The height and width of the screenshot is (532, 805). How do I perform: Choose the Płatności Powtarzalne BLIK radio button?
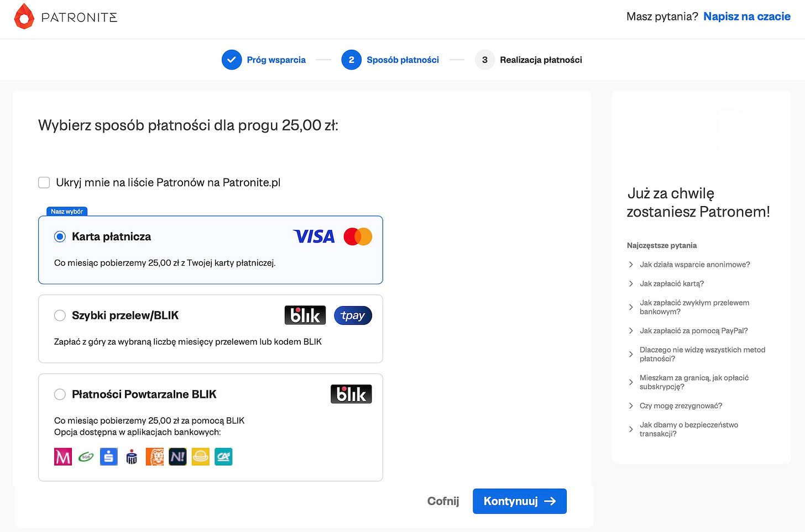pos(60,394)
